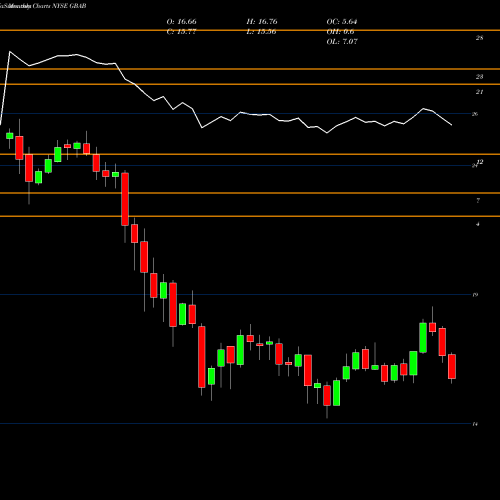
Task: Click the last red candlestick on the chart
Action: click(452, 367)
